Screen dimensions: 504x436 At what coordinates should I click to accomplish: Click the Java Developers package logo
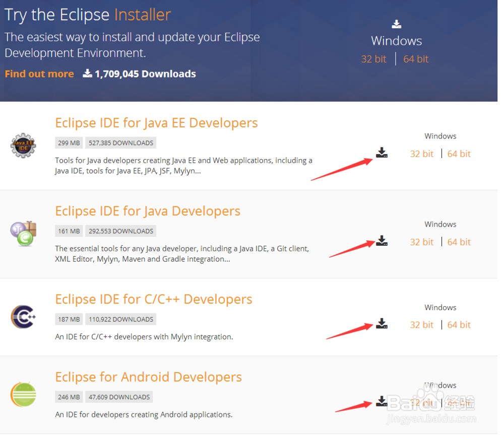[23, 234]
